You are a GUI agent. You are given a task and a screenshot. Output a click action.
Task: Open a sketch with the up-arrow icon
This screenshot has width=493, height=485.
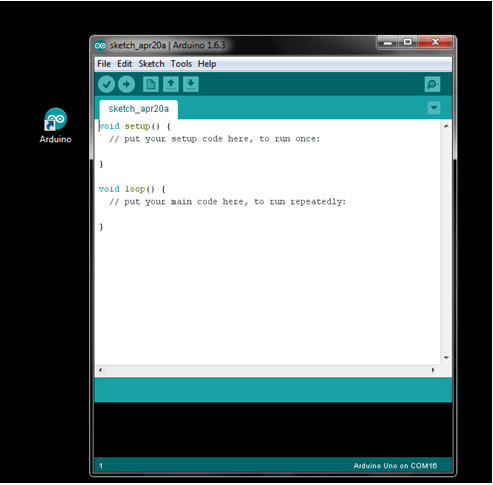point(171,84)
